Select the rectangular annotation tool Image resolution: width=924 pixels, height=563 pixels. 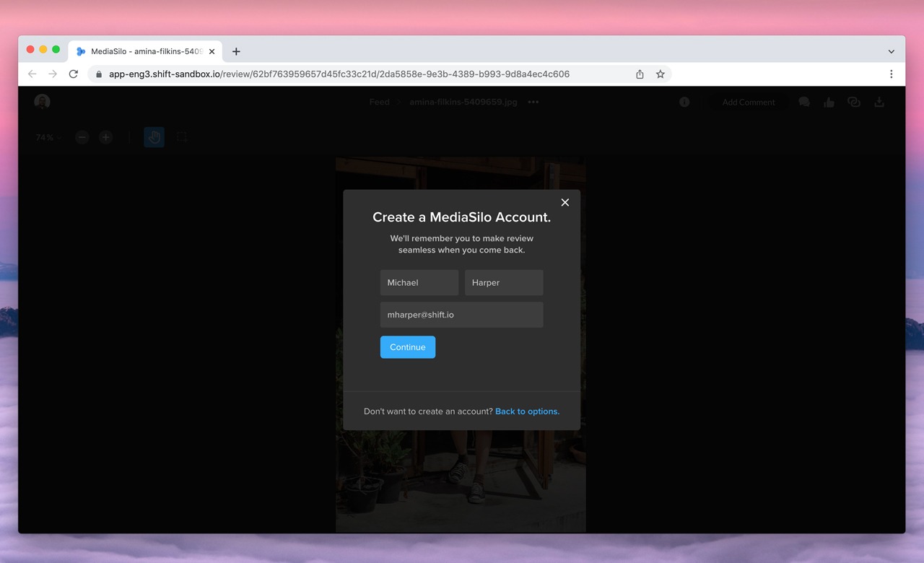(182, 137)
